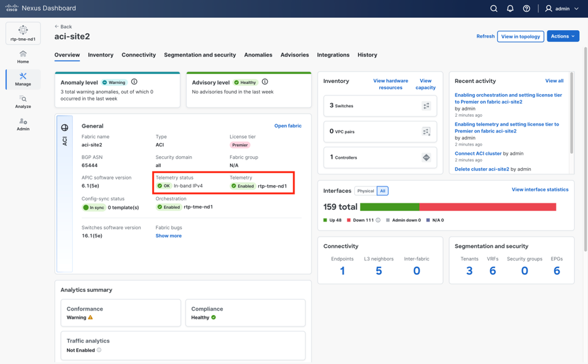Open the View interface statistics link

(540, 190)
